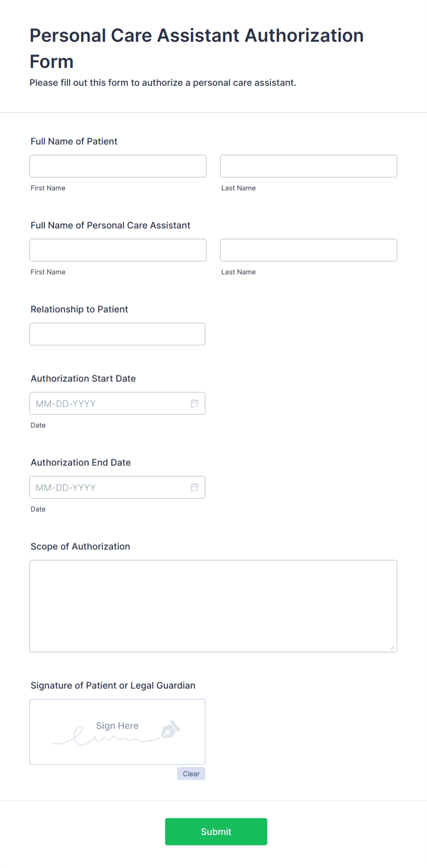Click the Signature of Patient or Legal Guardian label

(x=113, y=685)
